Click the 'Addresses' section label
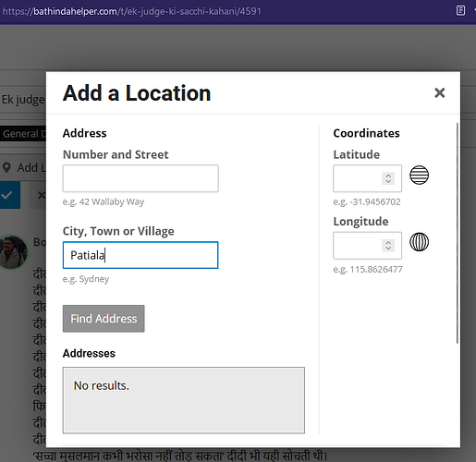 coord(89,353)
